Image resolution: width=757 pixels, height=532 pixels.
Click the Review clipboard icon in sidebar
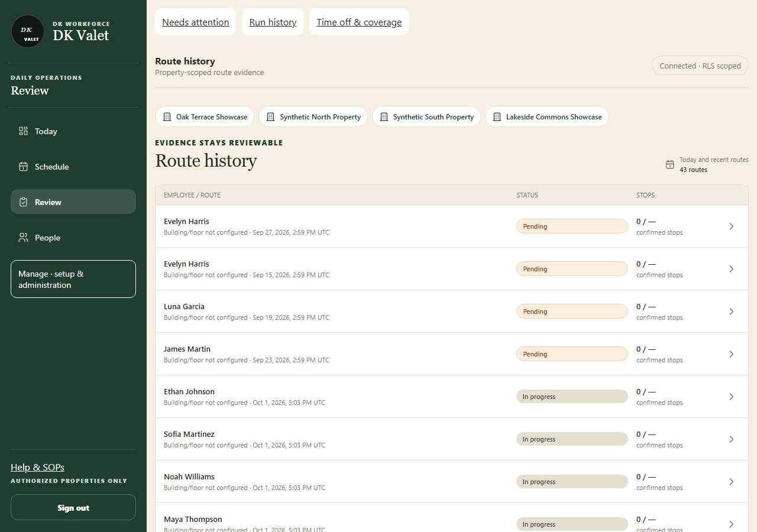click(23, 202)
